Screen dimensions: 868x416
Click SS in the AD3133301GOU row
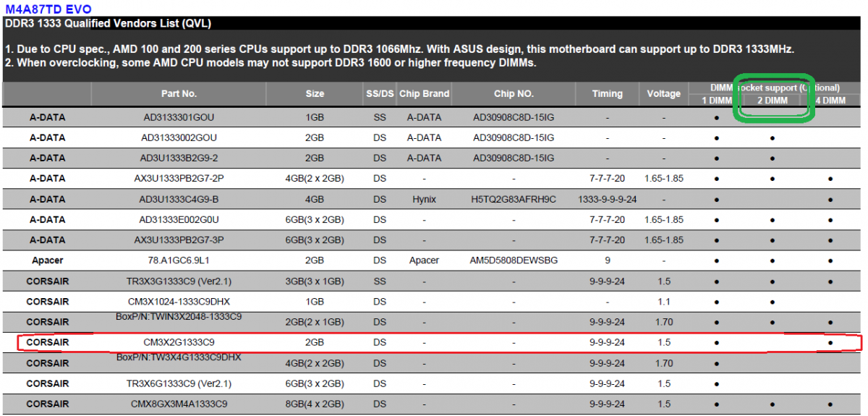(379, 116)
